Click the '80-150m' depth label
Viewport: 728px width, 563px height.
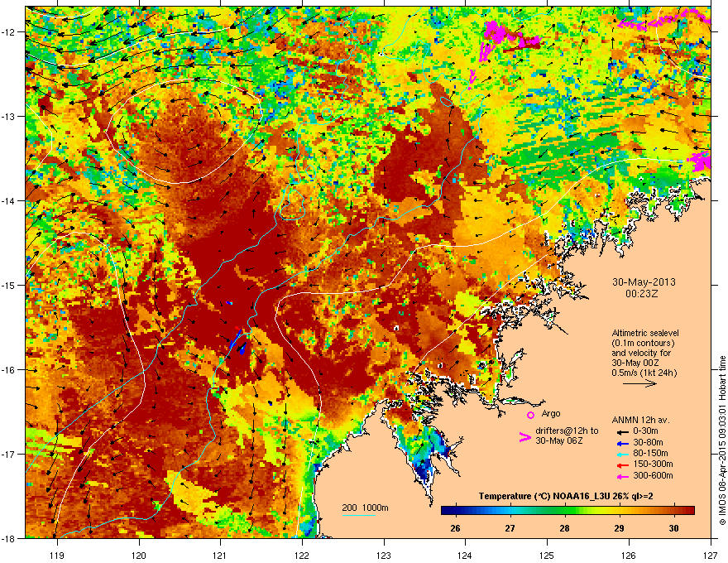pos(650,454)
